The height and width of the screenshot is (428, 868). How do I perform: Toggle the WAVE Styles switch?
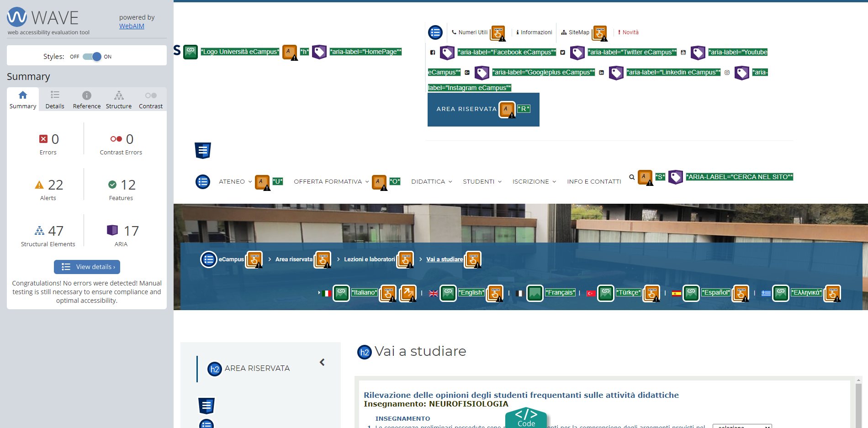coord(92,57)
